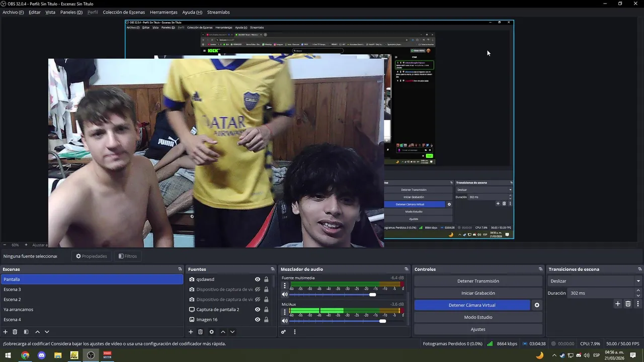Hide Captura de pantalla 2 source

click(258, 310)
